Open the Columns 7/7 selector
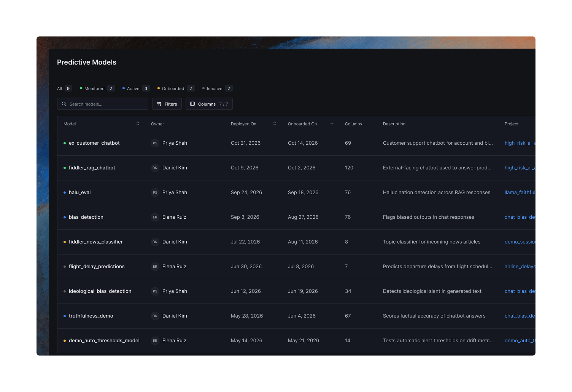 pos(209,104)
